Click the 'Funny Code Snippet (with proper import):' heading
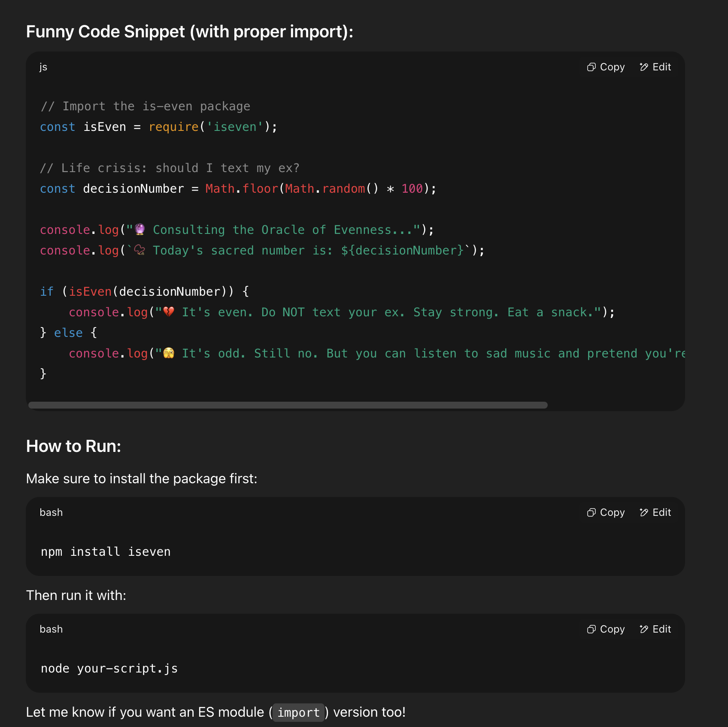The height and width of the screenshot is (727, 728). coord(189,32)
